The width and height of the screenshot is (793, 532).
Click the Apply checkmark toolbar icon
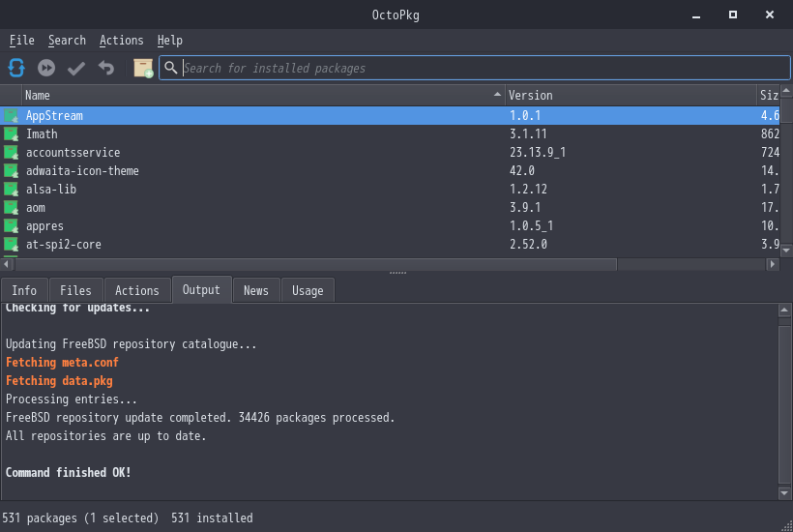tap(76, 68)
